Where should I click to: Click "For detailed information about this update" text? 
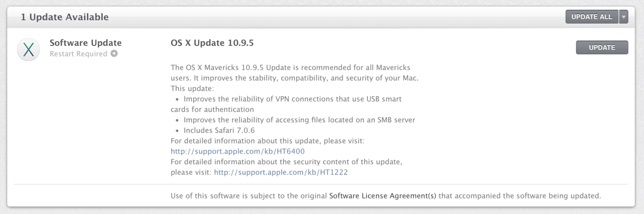coord(267,141)
